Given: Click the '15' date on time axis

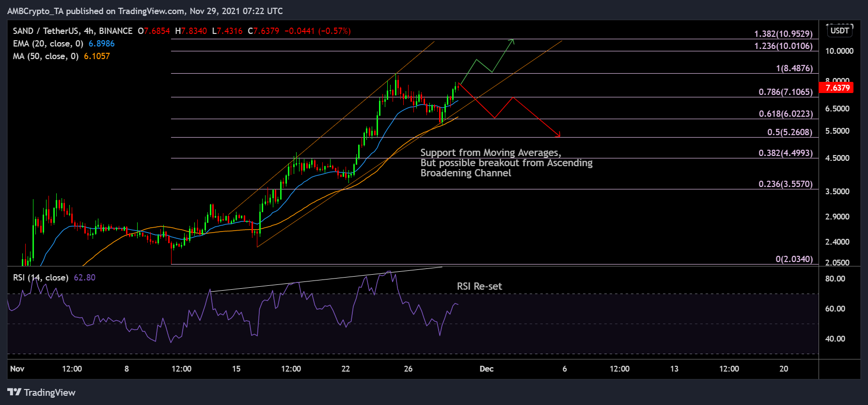Looking at the screenshot, I should click(x=236, y=369).
